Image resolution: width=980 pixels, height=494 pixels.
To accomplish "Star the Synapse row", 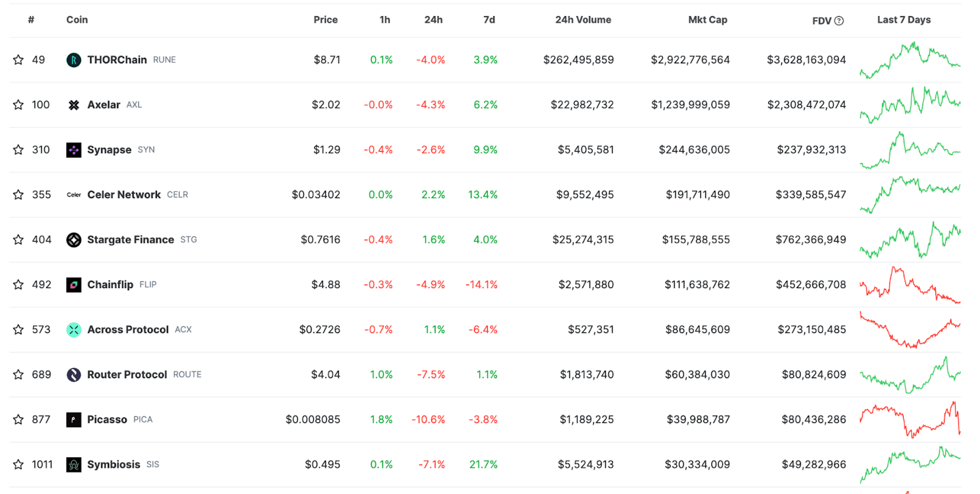I will 18,149.
